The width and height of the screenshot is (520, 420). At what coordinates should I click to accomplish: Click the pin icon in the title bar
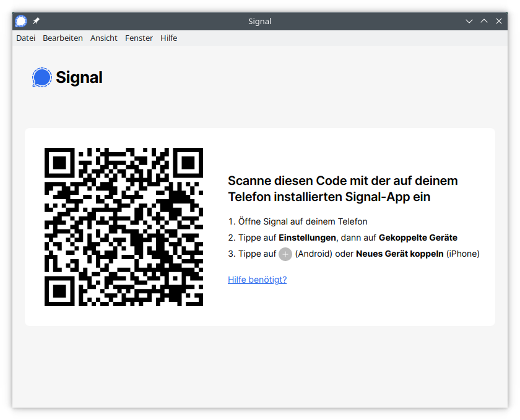click(36, 21)
